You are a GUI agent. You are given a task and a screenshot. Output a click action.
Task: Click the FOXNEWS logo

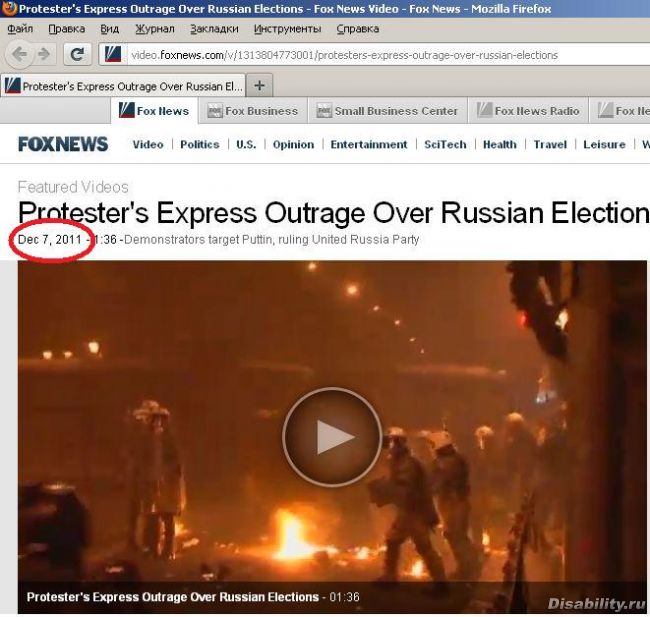click(63, 144)
